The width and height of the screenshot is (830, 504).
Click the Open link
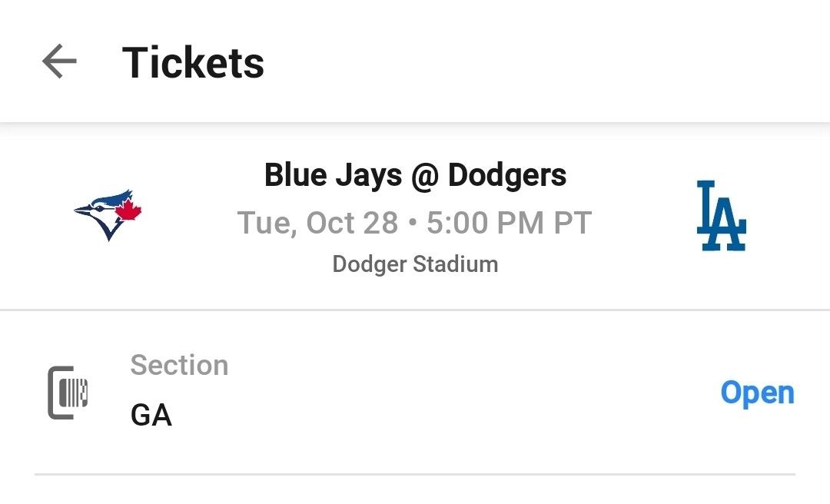pyautogui.click(x=758, y=392)
